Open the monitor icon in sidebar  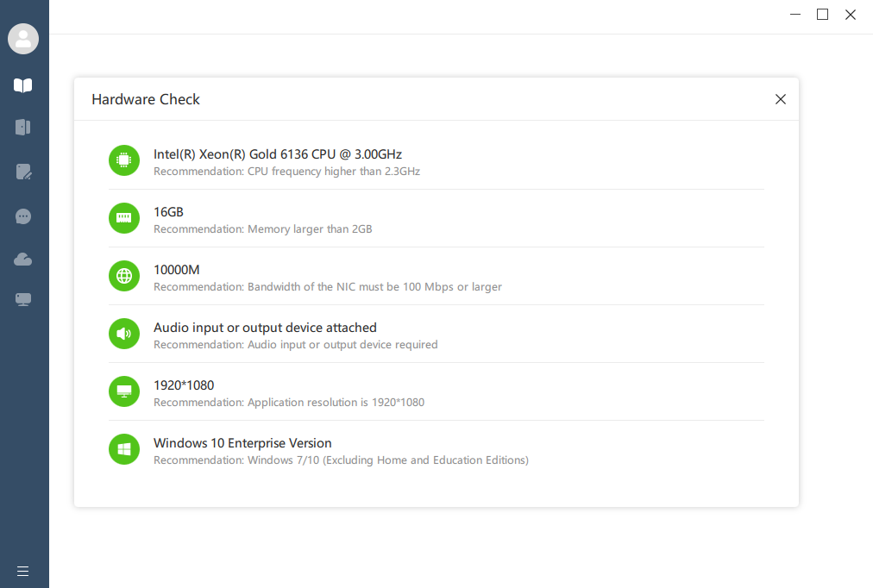tap(23, 300)
